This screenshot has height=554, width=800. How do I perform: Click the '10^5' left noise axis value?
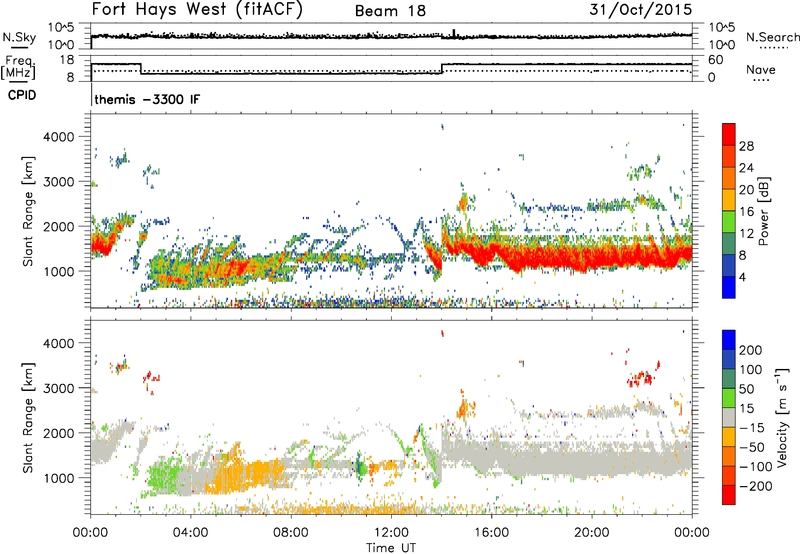(61, 28)
